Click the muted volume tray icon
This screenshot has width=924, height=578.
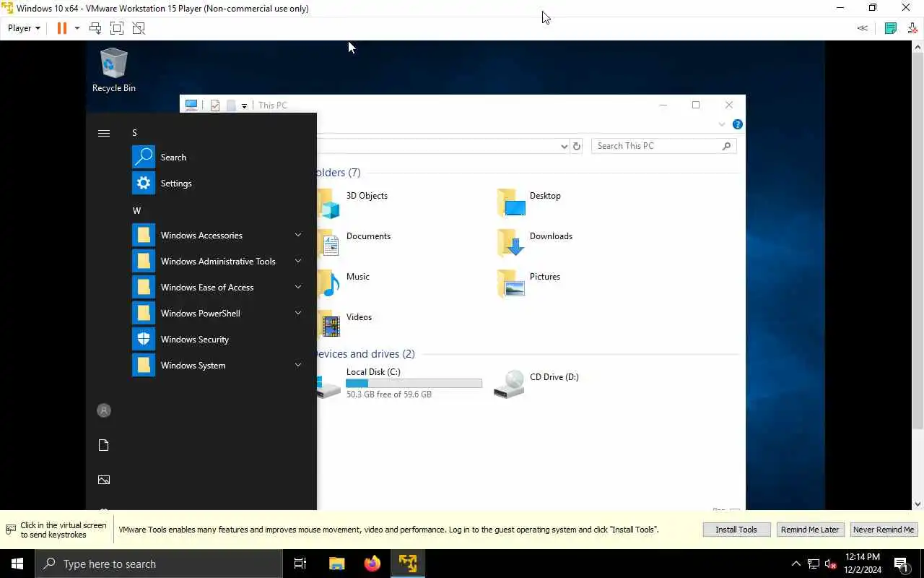[831, 564]
